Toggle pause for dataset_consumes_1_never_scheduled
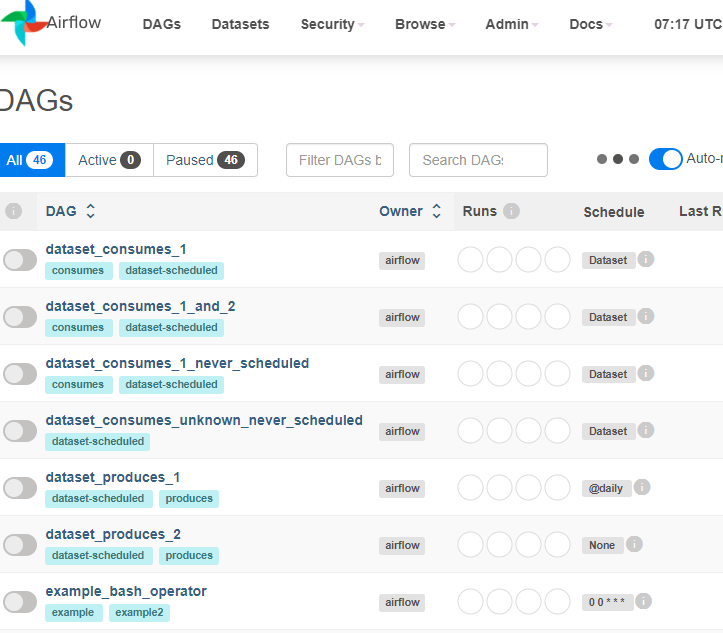 tap(20, 374)
